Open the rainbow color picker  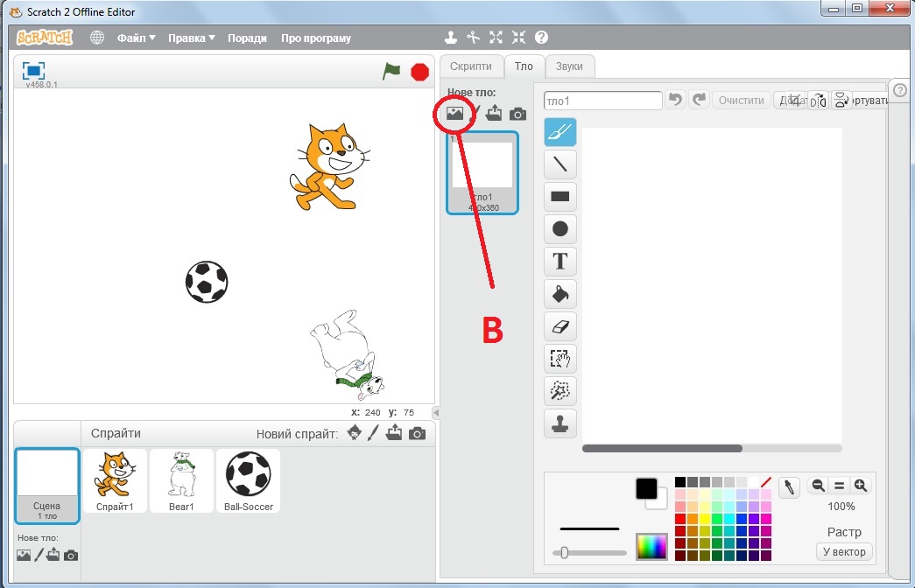tap(651, 547)
